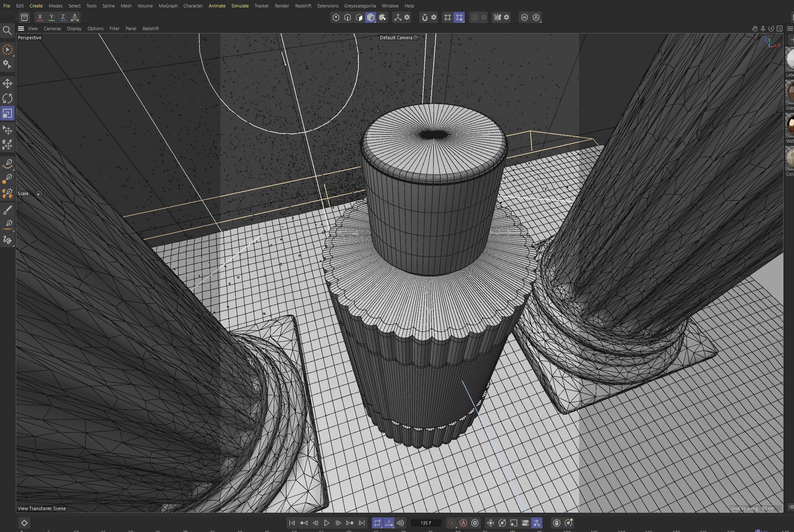
Task: Click the Default Camera label
Action: click(396, 38)
